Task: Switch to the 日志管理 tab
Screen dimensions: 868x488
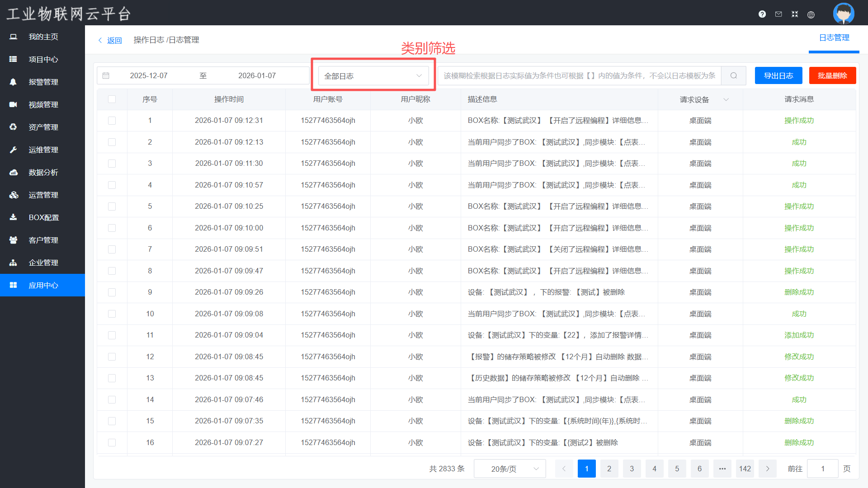Action: (x=834, y=38)
